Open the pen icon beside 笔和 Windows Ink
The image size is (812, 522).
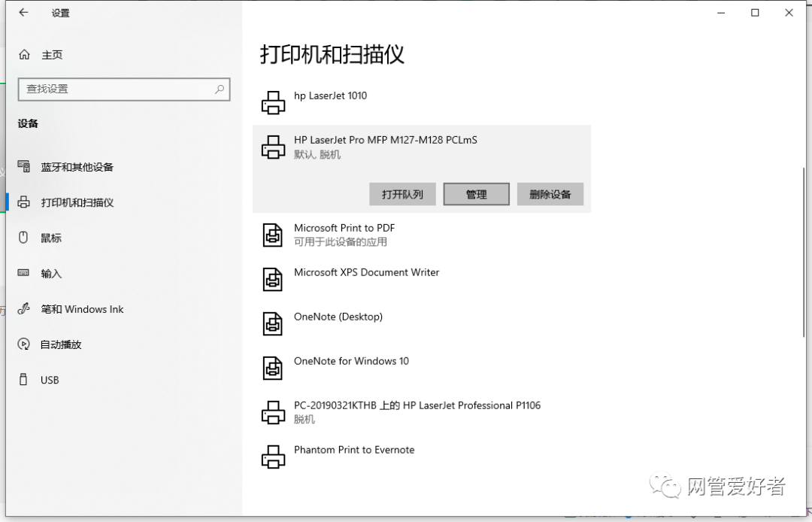(x=24, y=308)
